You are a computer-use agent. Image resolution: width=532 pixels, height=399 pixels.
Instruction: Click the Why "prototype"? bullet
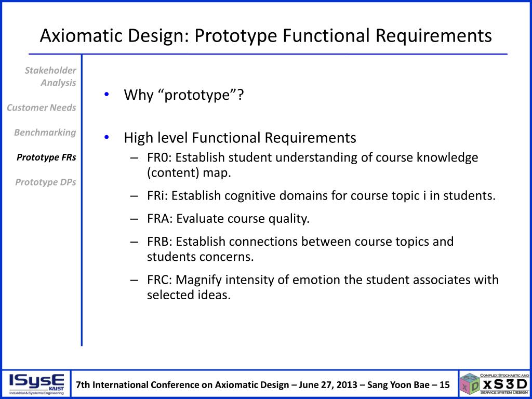[184, 95]
